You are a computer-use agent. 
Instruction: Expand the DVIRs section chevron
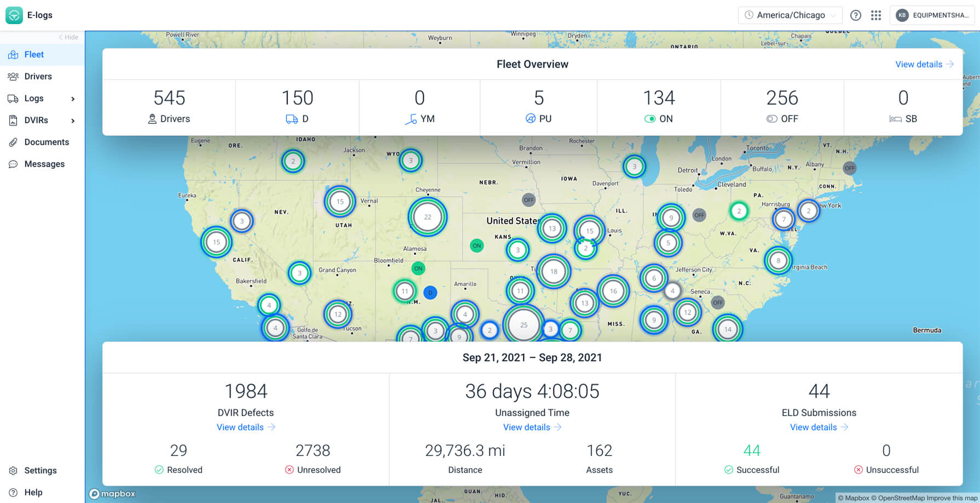point(73,120)
